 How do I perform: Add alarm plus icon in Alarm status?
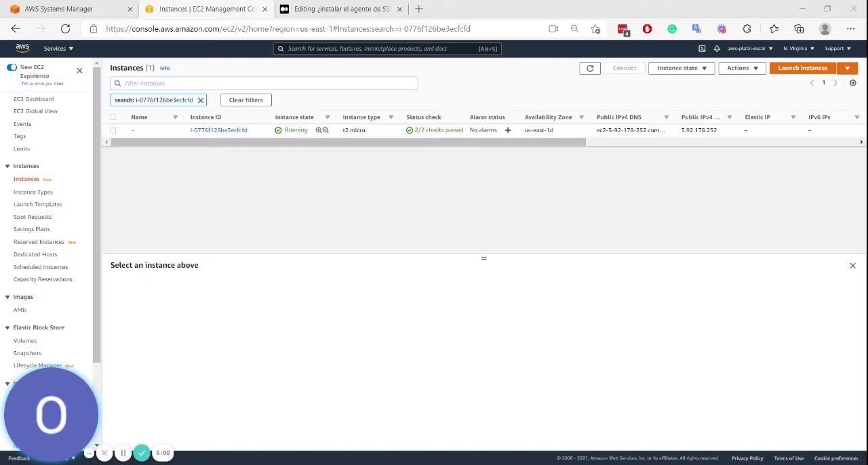click(x=508, y=130)
